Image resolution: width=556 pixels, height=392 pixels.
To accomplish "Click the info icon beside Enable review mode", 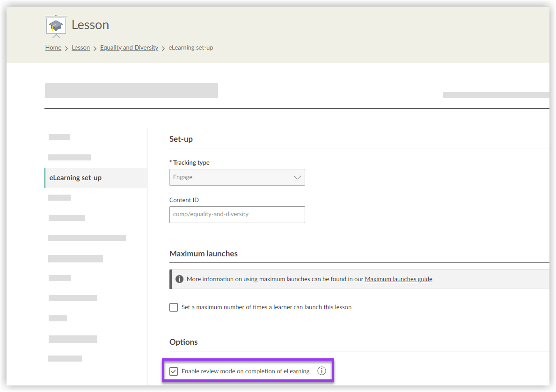I will [x=322, y=370].
